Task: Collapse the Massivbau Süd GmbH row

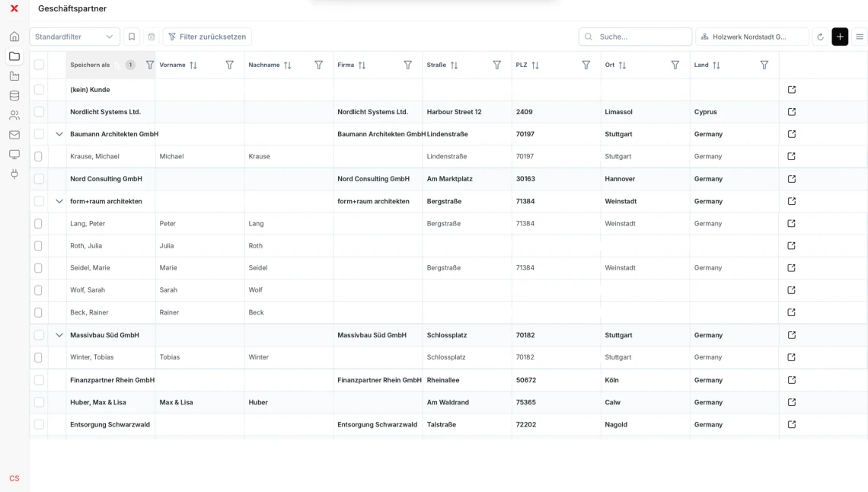Action: pyautogui.click(x=59, y=335)
